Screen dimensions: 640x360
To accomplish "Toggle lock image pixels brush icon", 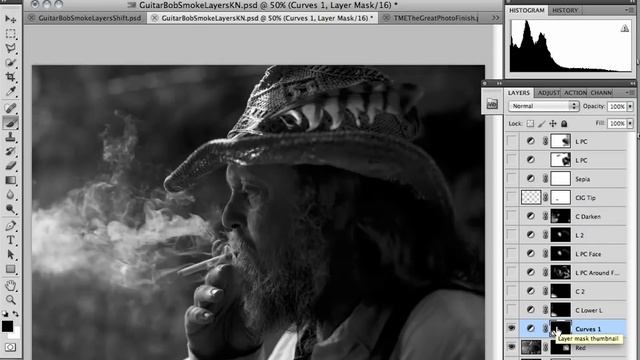I will pos(541,124).
